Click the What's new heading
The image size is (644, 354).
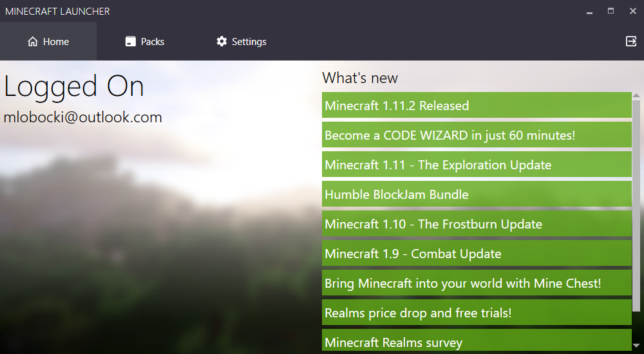(x=360, y=78)
